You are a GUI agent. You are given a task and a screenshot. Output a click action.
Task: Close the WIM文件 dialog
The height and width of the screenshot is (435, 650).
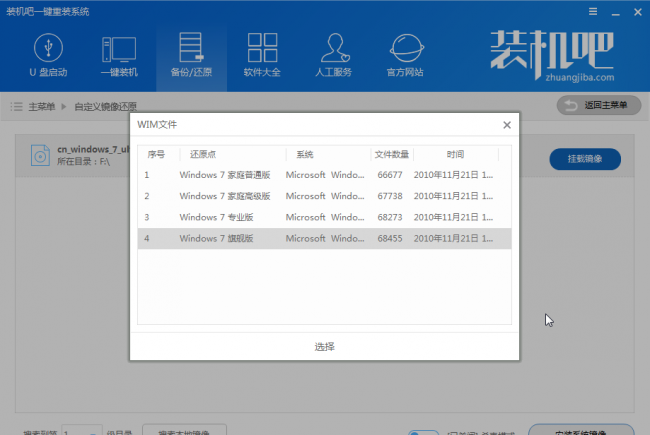[507, 125]
